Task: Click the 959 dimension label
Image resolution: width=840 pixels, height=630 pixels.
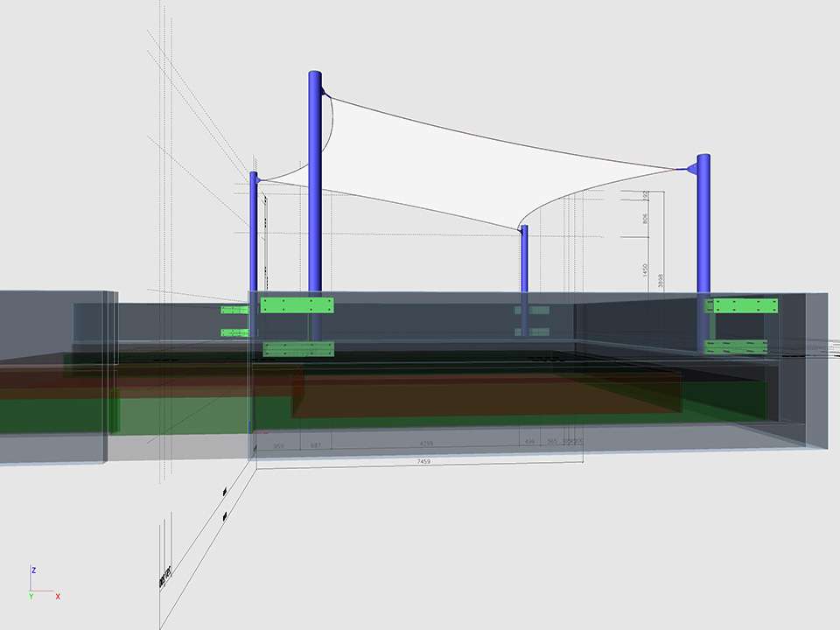Action: tap(279, 446)
